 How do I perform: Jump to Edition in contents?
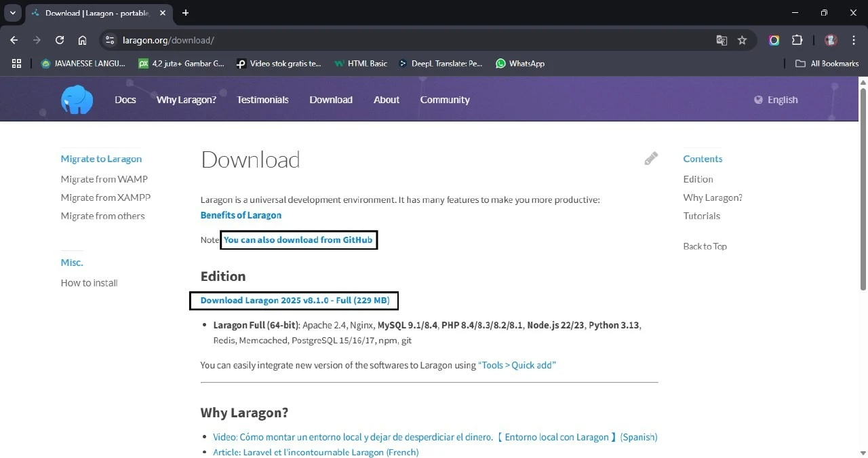point(698,179)
